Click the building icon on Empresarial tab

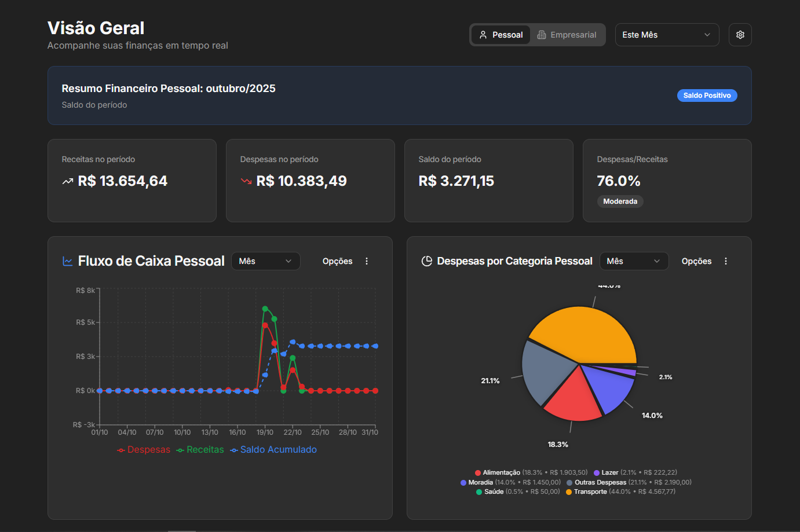(x=542, y=35)
